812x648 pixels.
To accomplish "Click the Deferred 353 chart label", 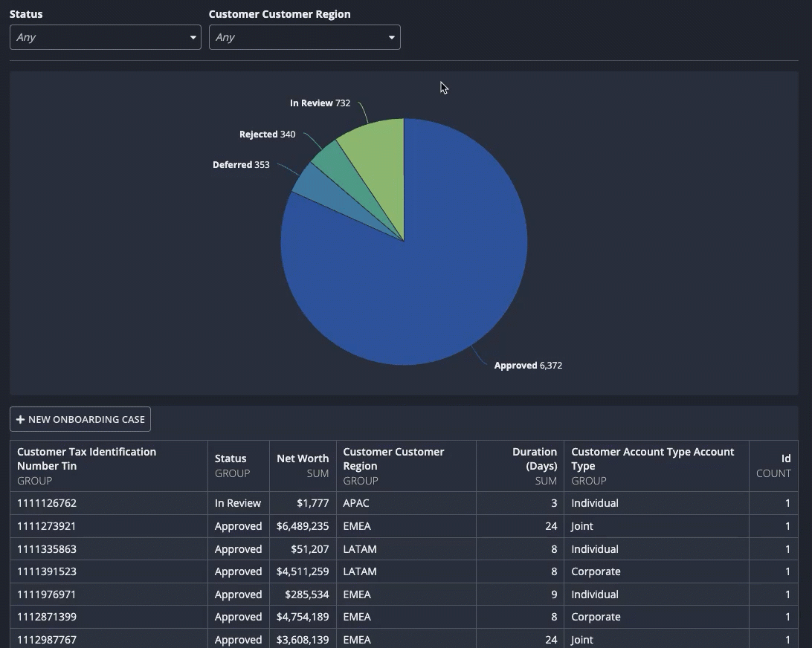I will 241,164.
